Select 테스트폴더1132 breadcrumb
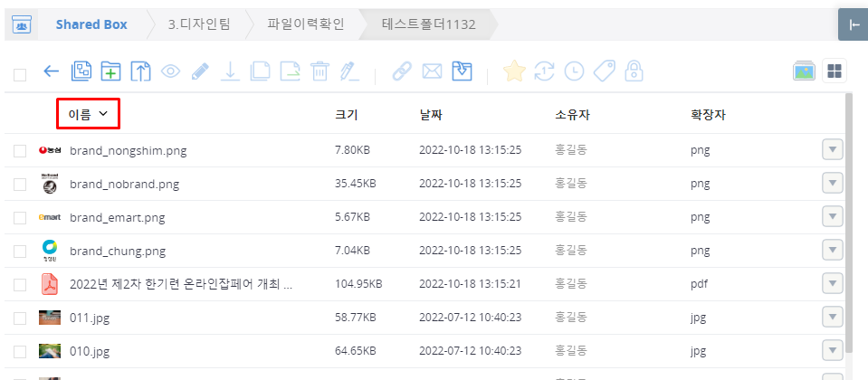Screen dimensions: 868x380 tap(428, 25)
